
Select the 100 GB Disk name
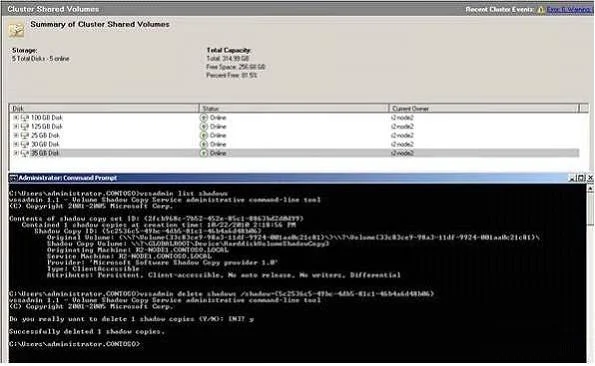click(47, 118)
